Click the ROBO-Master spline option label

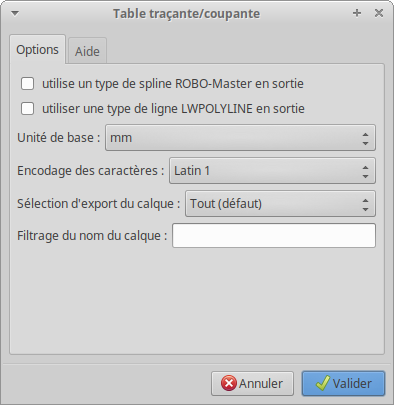click(173, 83)
